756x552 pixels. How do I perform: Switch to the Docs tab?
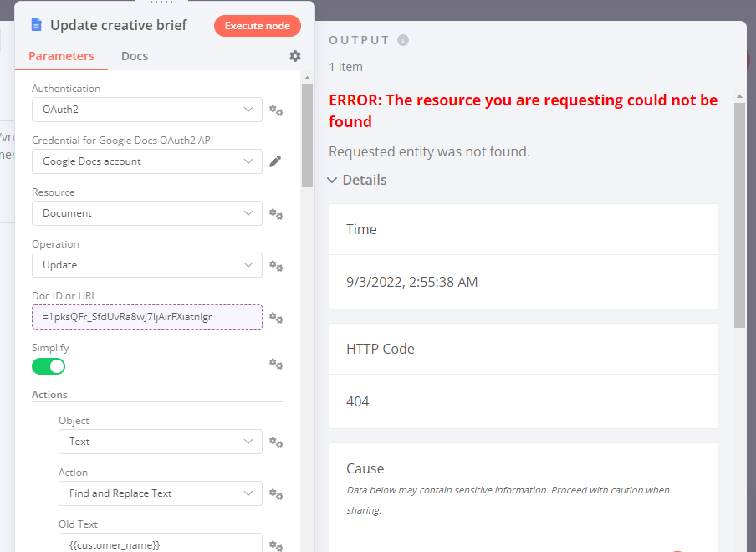point(135,56)
